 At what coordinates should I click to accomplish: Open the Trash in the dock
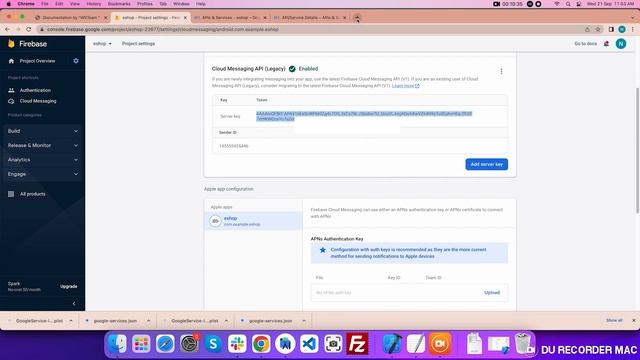click(524, 344)
